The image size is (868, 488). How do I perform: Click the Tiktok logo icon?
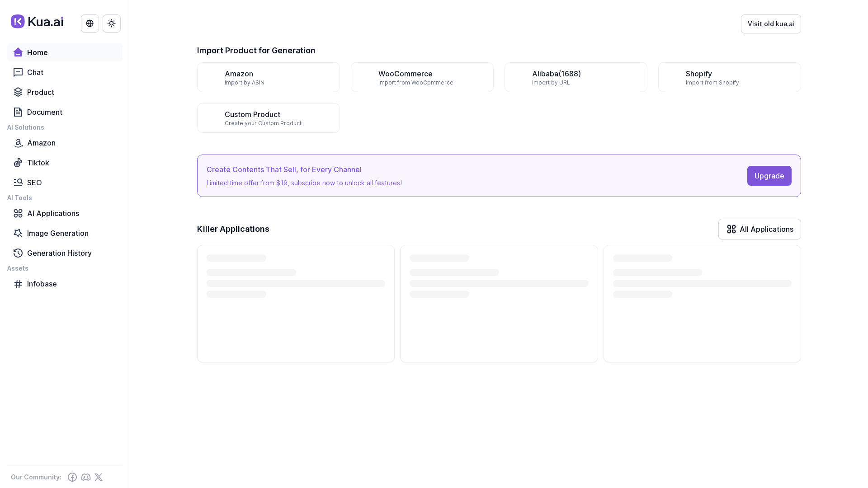18,163
